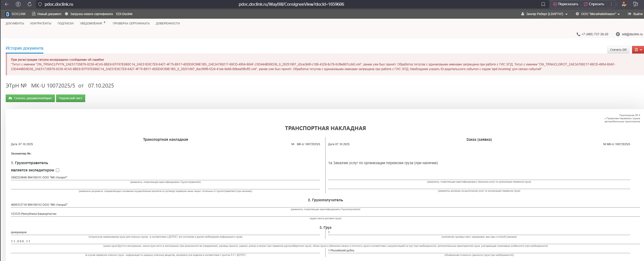The width and height of the screenshot is (644, 261).
Task: Click the Пересказать button in the address bar
Action: 566,4
